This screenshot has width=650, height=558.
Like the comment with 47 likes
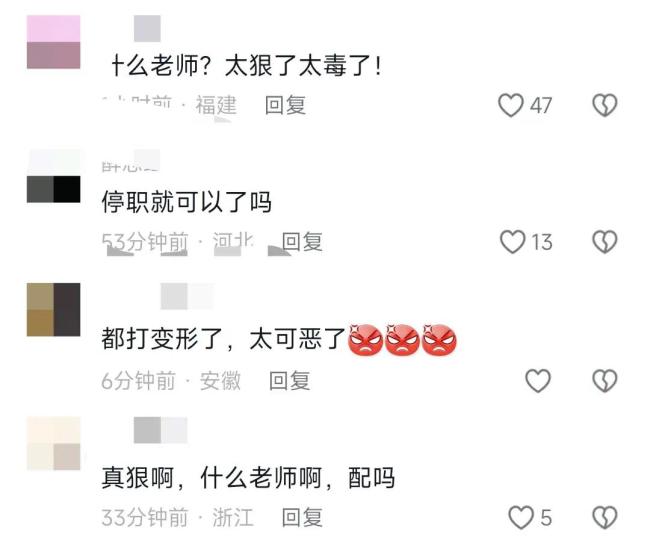coord(511,105)
